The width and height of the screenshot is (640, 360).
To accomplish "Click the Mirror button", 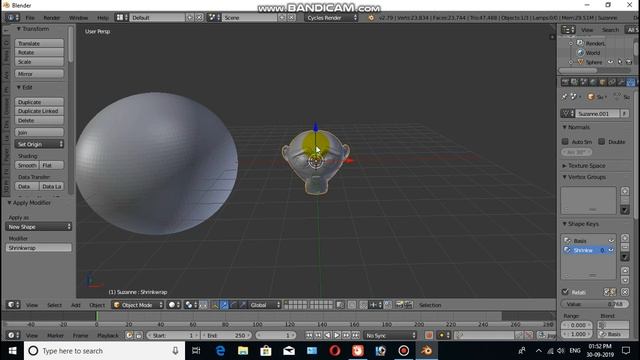I will 39,74.
